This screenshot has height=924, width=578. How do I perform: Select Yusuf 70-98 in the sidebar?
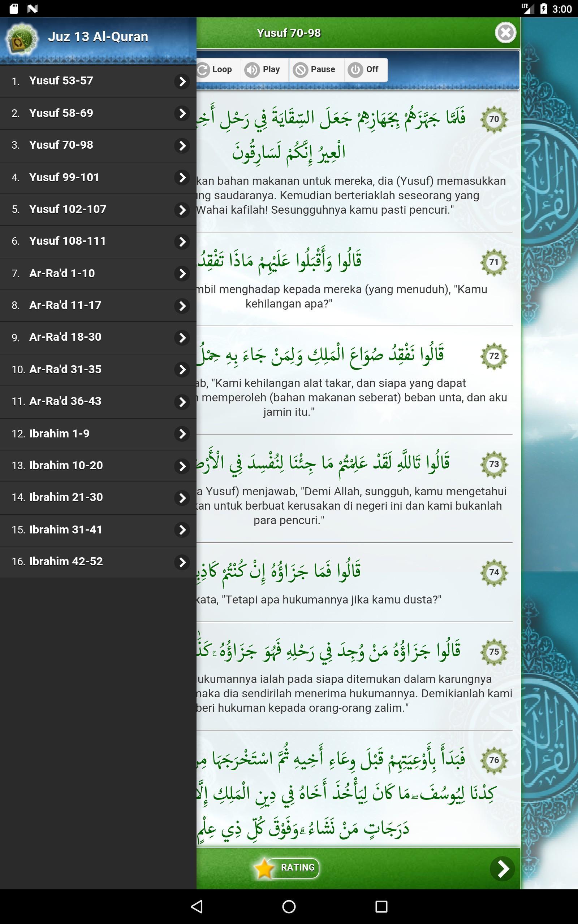(98, 145)
